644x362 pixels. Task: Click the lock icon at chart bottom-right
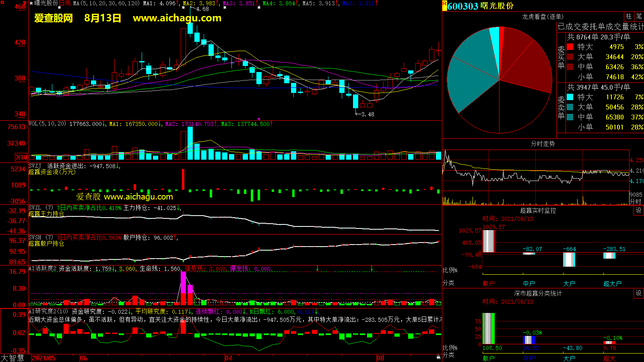point(438,357)
